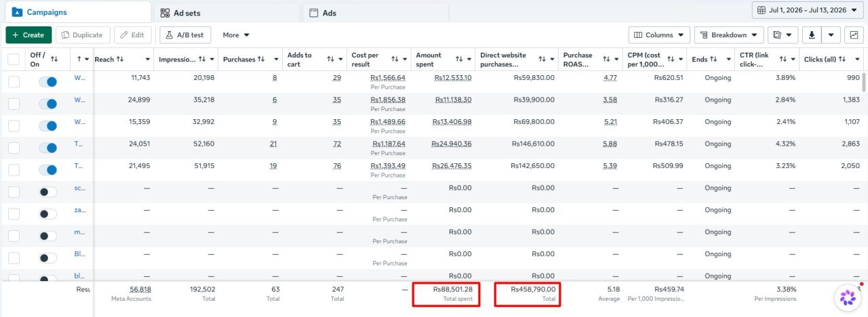The image size is (868, 317).
Task: Click the vertical table scrollbar
Action: pyautogui.click(x=864, y=81)
